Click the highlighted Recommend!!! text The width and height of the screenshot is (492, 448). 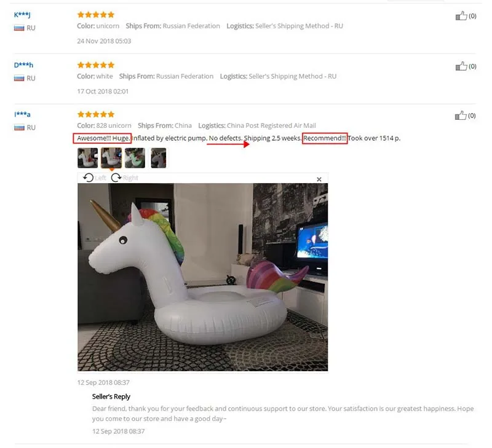click(x=325, y=138)
